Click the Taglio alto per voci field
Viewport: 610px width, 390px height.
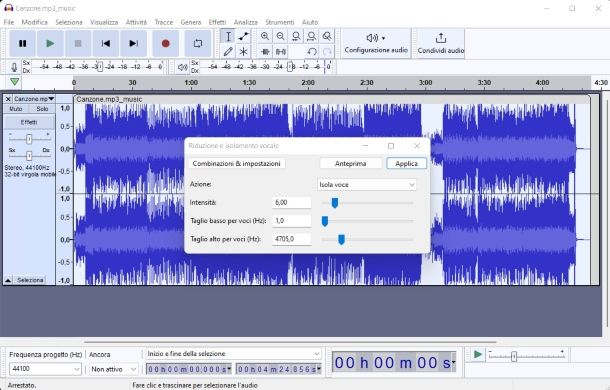[x=291, y=239]
